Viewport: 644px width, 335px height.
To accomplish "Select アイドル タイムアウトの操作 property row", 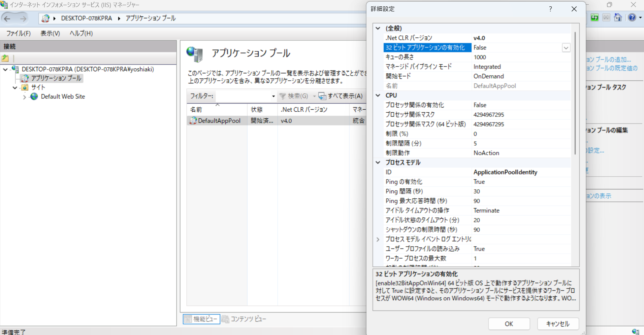I will [477, 211].
